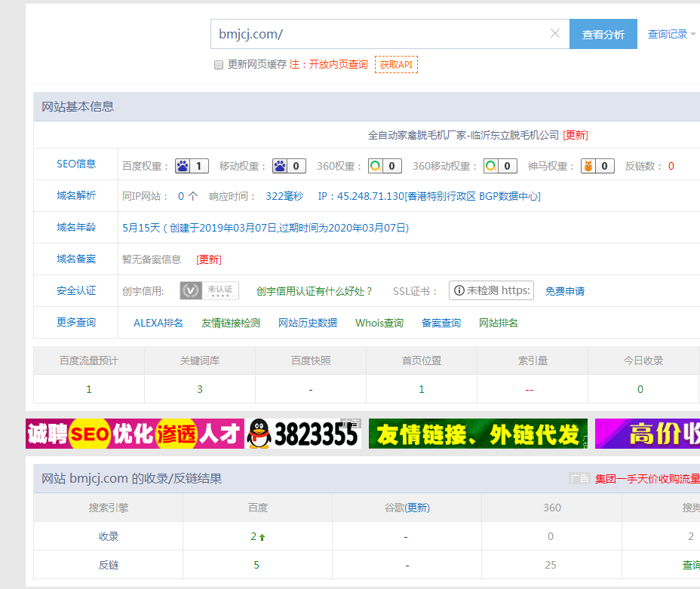Click the QQ penguin icon in the banner
The width and height of the screenshot is (700, 589).
click(x=259, y=434)
